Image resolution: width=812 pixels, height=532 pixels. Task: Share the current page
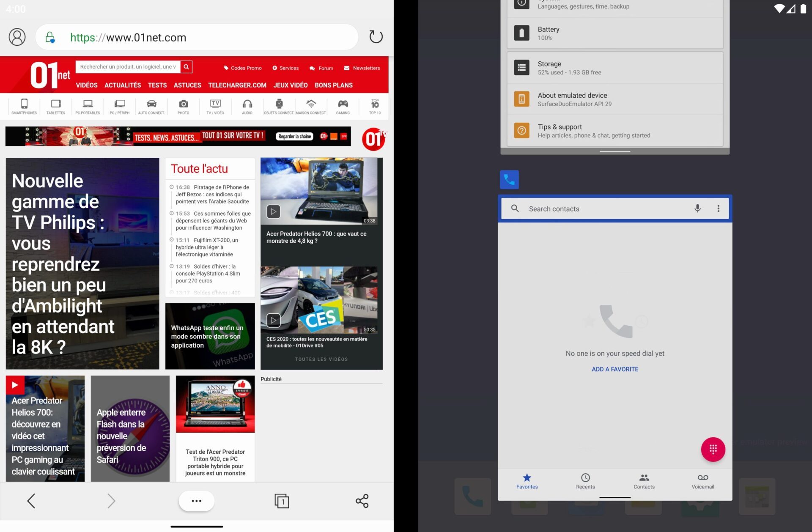362,501
